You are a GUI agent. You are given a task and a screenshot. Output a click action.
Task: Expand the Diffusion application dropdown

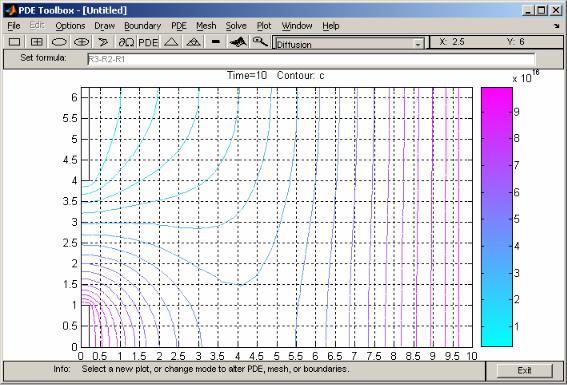[x=418, y=44]
